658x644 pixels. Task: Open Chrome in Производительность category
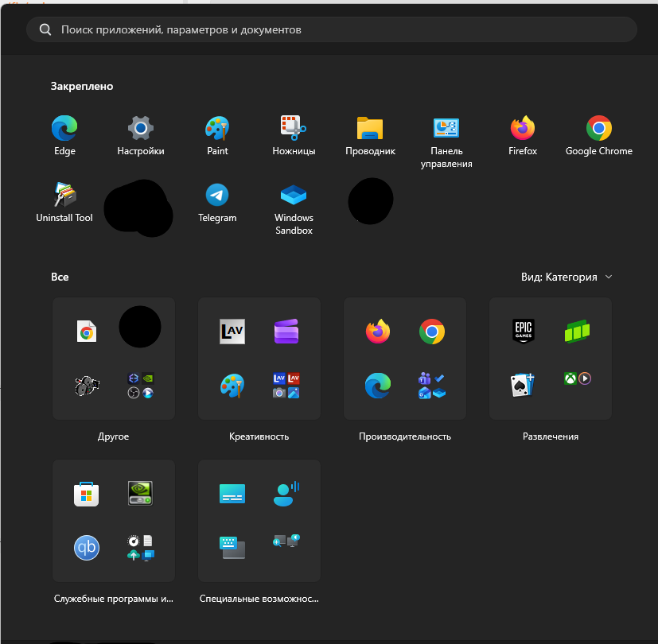pyautogui.click(x=432, y=332)
